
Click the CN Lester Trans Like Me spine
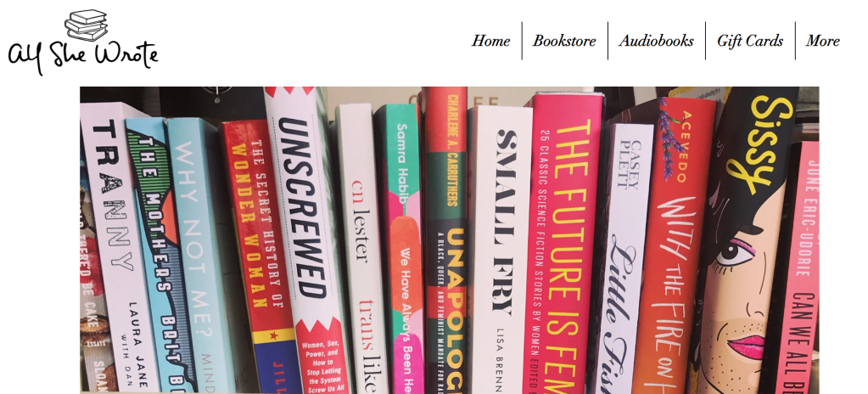[x=361, y=248]
